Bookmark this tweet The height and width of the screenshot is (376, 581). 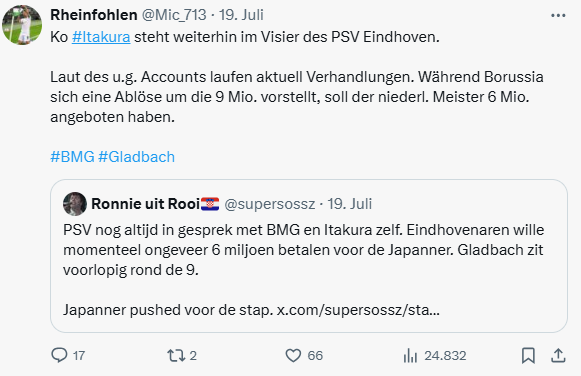coord(528,356)
